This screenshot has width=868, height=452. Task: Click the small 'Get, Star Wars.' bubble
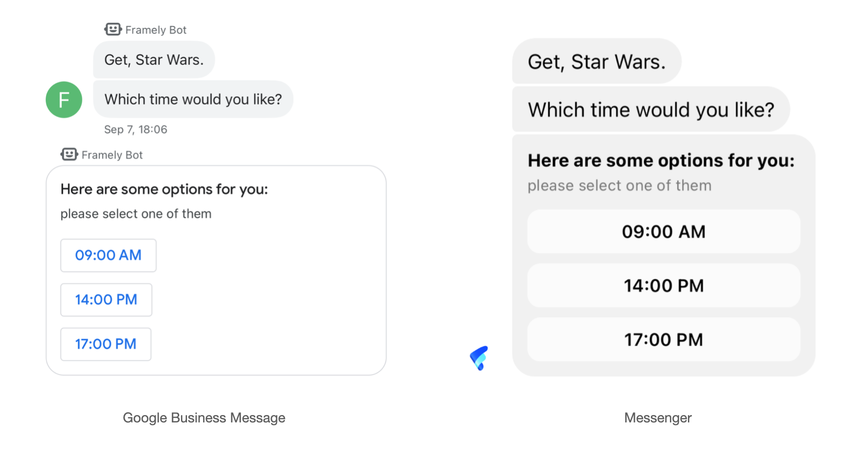(x=154, y=60)
